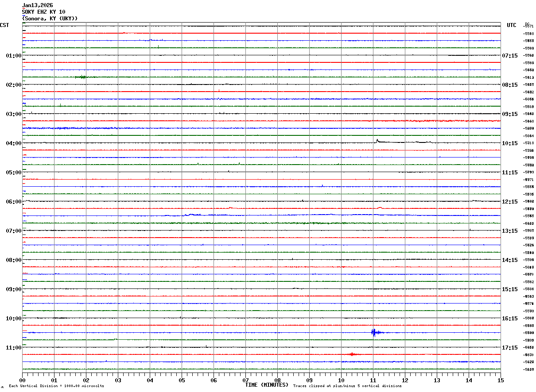Select the 06:00 CST time label
536x392 pixels.
[x=13, y=202]
